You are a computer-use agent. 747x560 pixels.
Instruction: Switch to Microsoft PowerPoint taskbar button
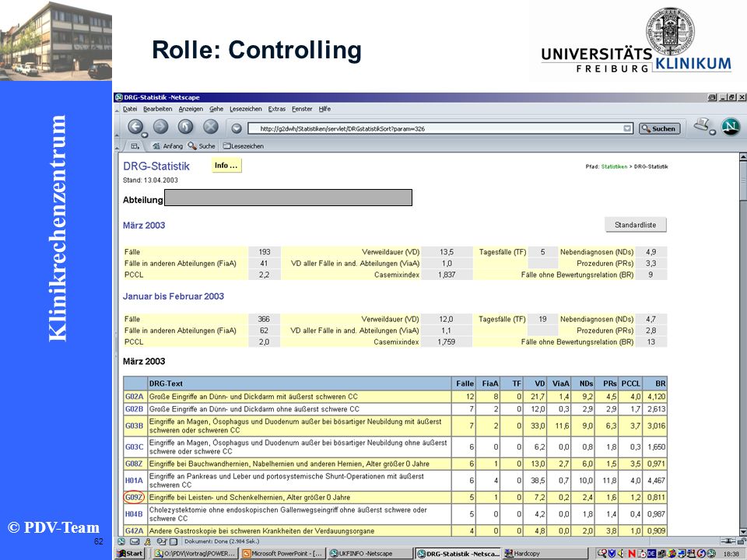pyautogui.click(x=282, y=553)
